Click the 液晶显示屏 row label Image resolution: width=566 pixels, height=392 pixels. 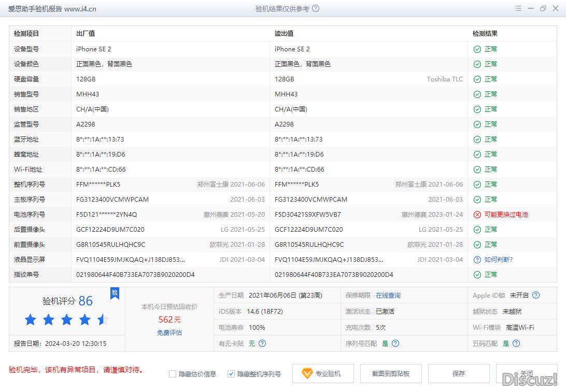[x=30, y=260]
